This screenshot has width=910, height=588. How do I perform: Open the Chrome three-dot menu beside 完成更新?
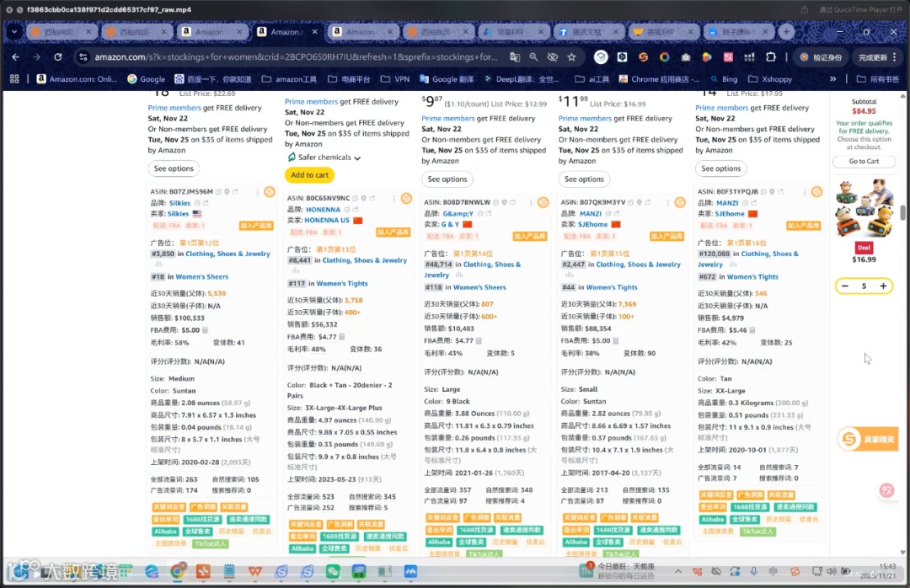[894, 57]
